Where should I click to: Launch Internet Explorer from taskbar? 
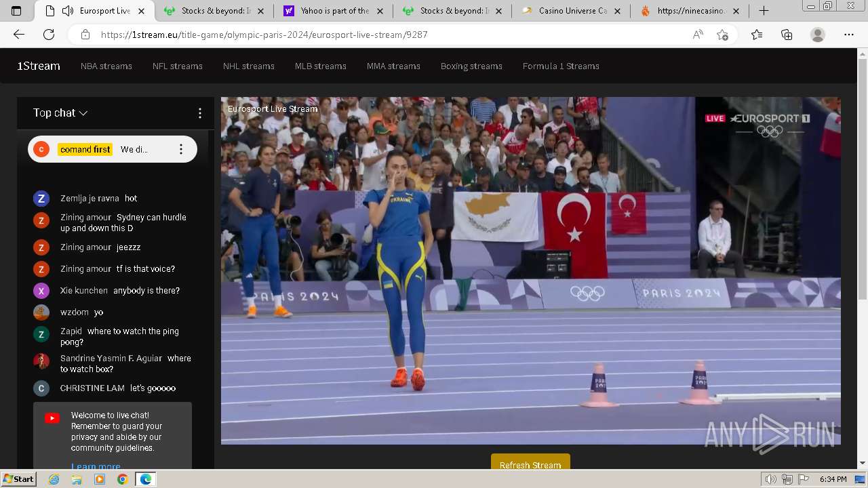pos(54,479)
